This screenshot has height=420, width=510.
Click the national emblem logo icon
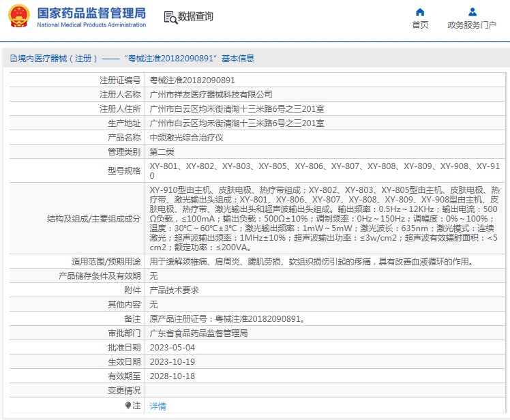pos(18,17)
